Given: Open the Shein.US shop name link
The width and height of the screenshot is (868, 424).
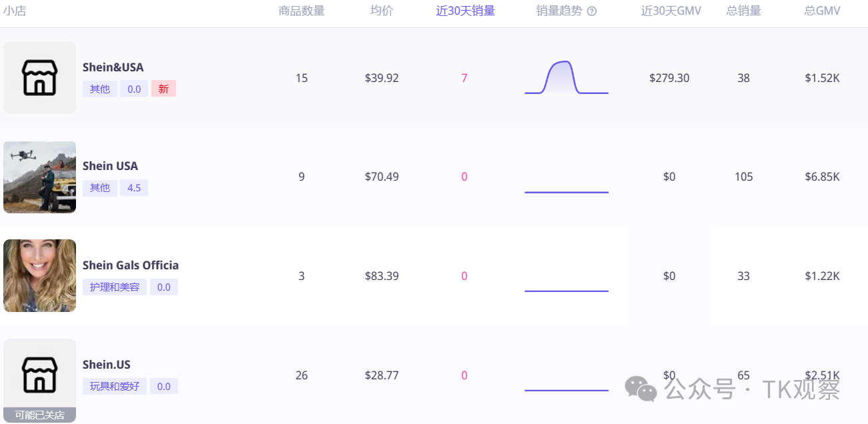Looking at the screenshot, I should [107, 365].
